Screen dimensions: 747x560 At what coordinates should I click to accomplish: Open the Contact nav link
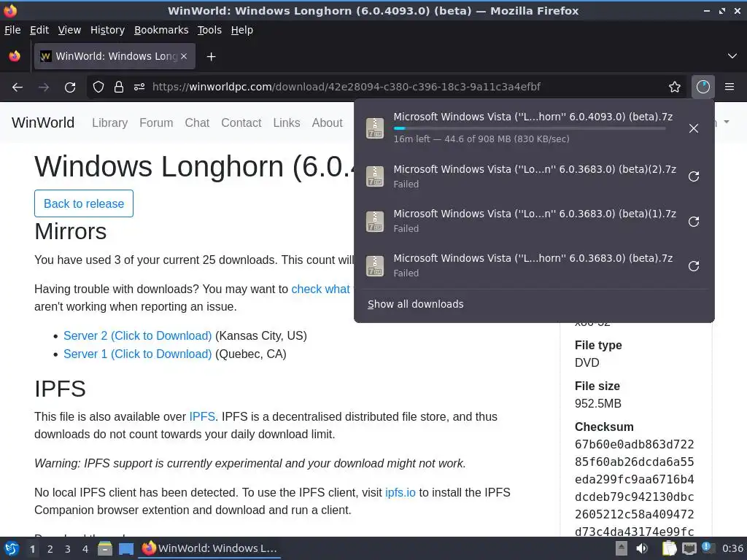(241, 122)
